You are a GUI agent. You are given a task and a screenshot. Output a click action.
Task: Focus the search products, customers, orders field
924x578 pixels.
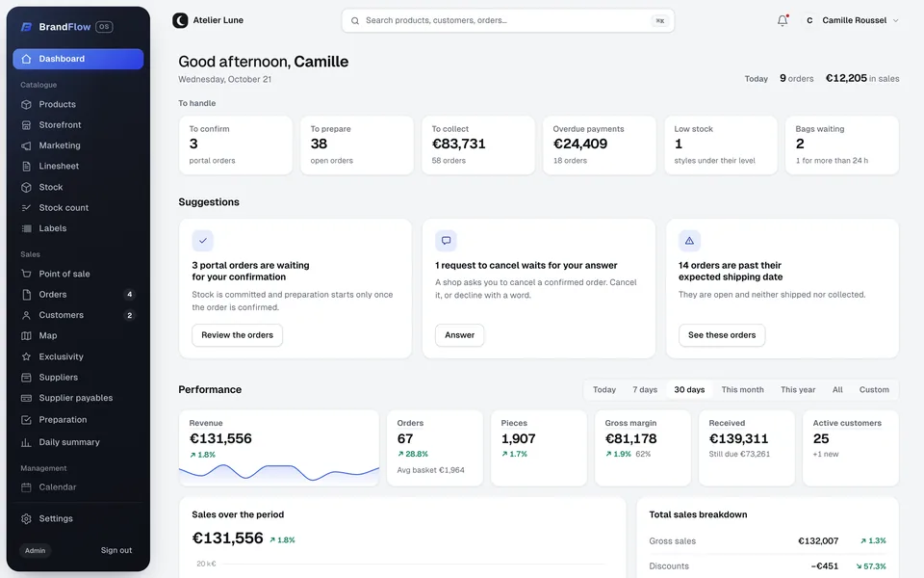click(508, 20)
